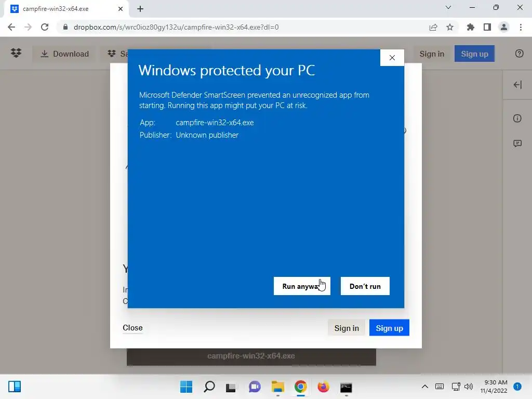
Task: Show file info icon in sidebar
Action: tap(517, 118)
